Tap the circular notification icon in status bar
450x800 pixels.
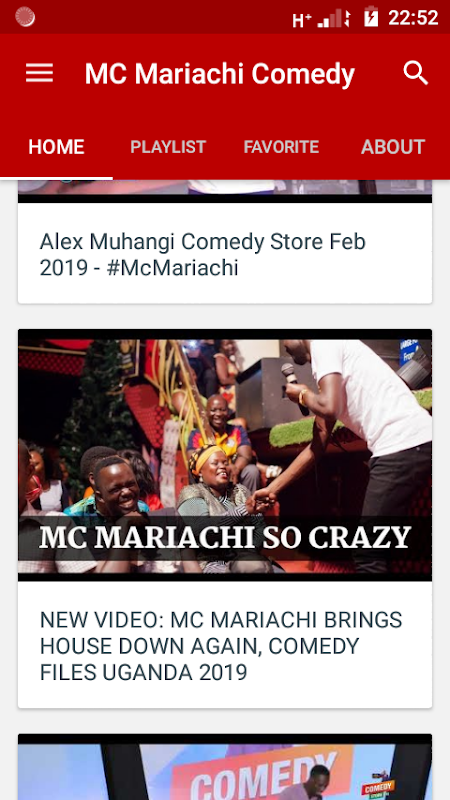click(25, 17)
